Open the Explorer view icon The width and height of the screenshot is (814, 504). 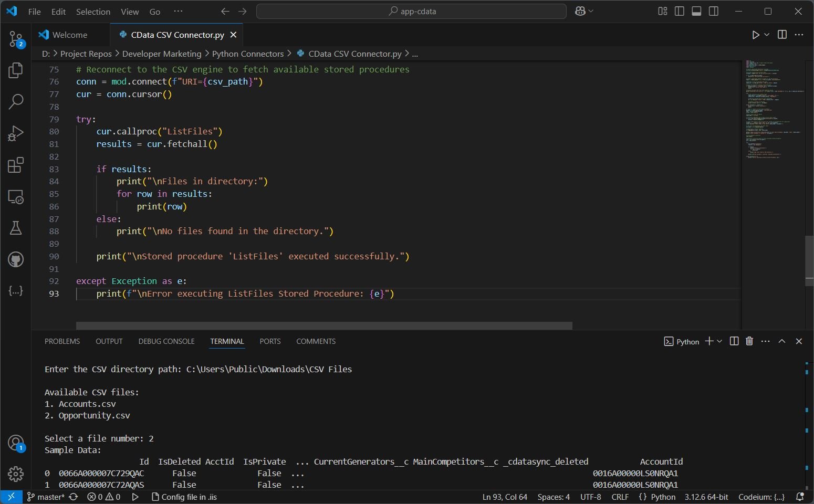pyautogui.click(x=16, y=70)
